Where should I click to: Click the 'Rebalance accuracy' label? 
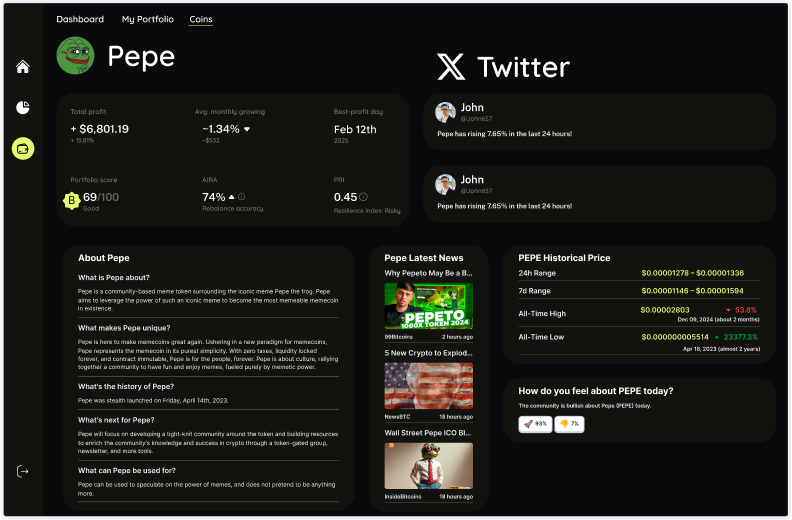click(232, 209)
